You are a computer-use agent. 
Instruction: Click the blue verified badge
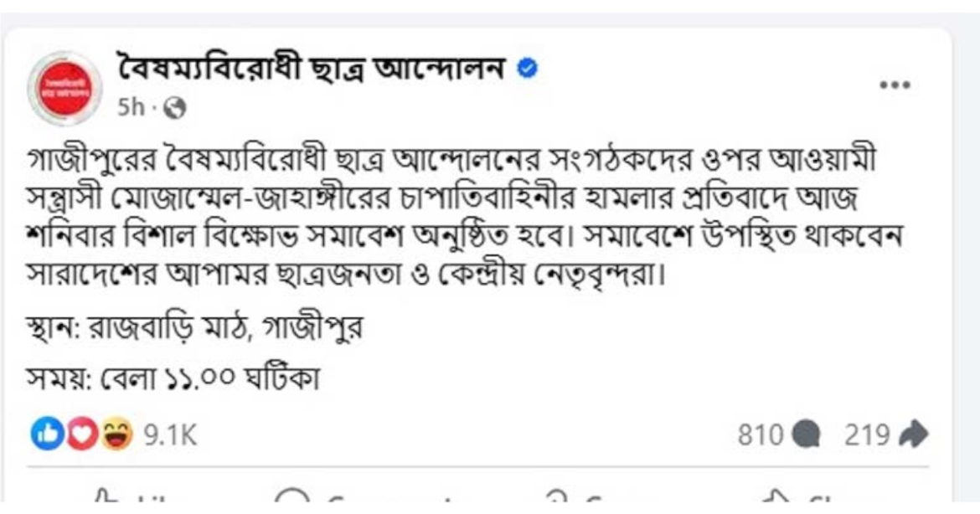[527, 69]
